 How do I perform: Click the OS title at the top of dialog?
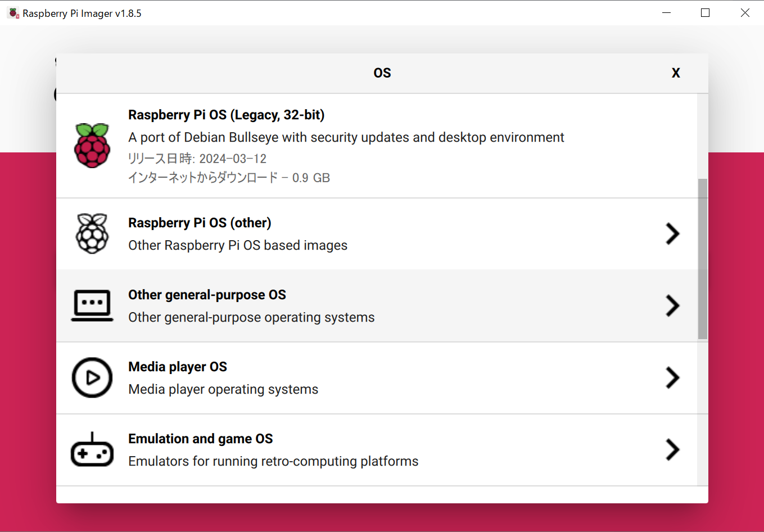tap(382, 73)
